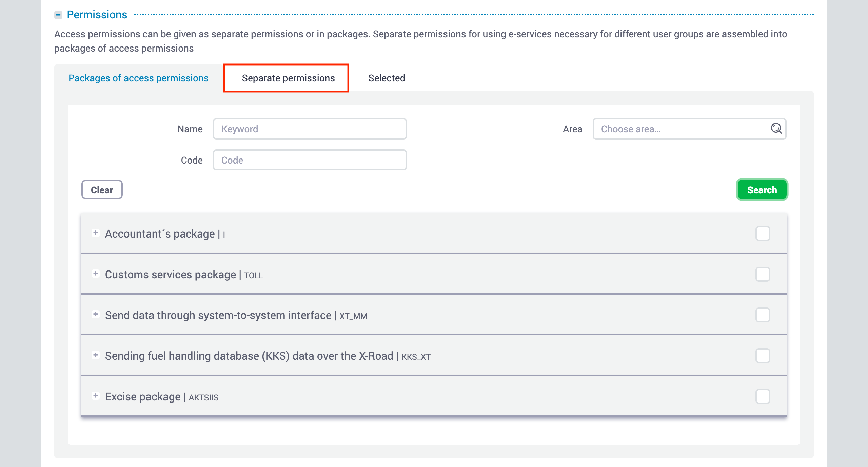The width and height of the screenshot is (868, 467).
Task: Check the Accountant's package checkbox
Action: point(763,233)
